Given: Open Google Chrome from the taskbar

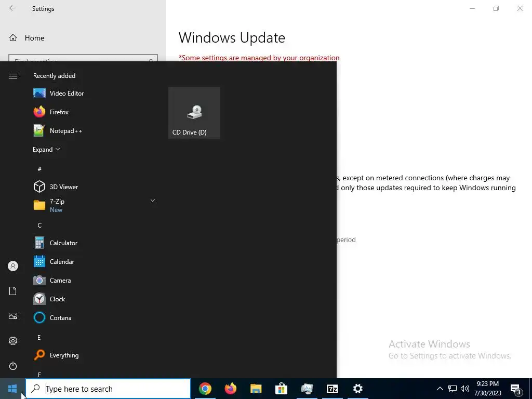Looking at the screenshot, I should [205, 389].
